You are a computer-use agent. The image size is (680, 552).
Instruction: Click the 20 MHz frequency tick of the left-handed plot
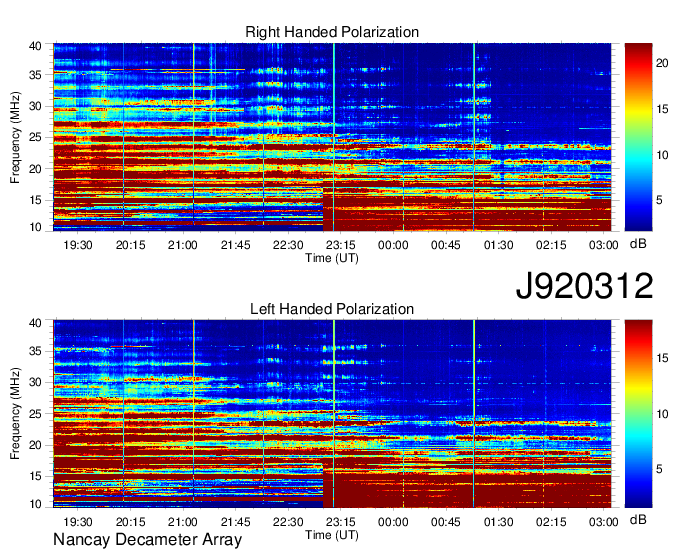tap(35, 445)
